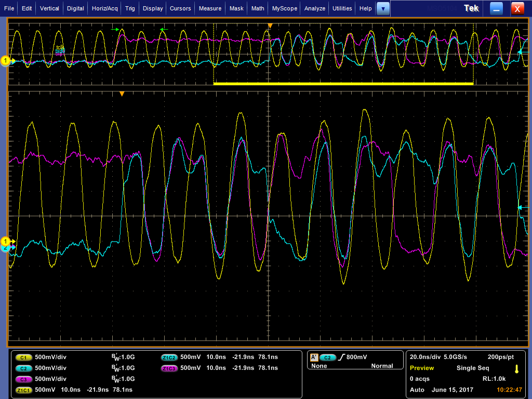Click orange trigger position marker in overview
The width and height of the screenshot is (532, 399).
point(270,26)
